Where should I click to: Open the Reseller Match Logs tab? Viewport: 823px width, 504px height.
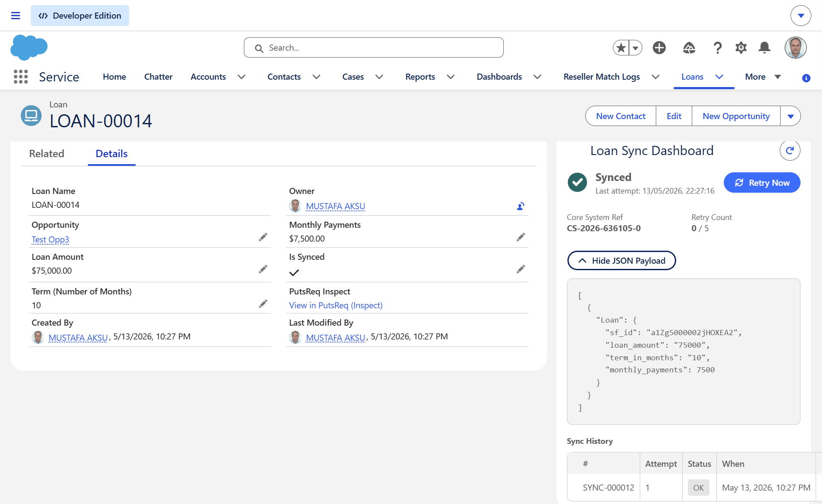[602, 77]
